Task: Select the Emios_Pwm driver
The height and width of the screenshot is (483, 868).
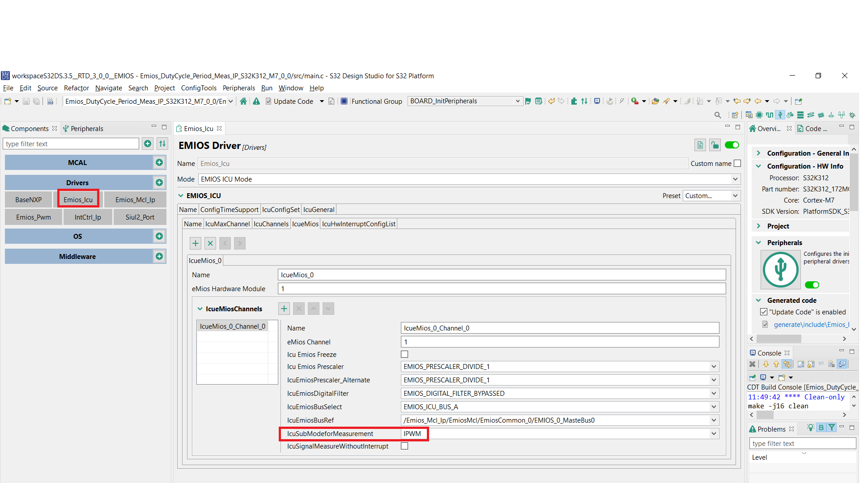Action: 33,217
